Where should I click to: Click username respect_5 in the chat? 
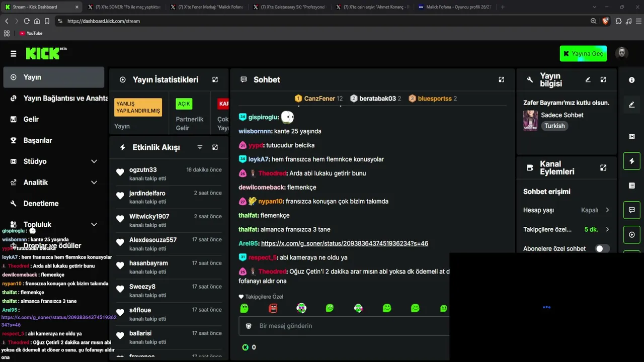tap(263, 257)
